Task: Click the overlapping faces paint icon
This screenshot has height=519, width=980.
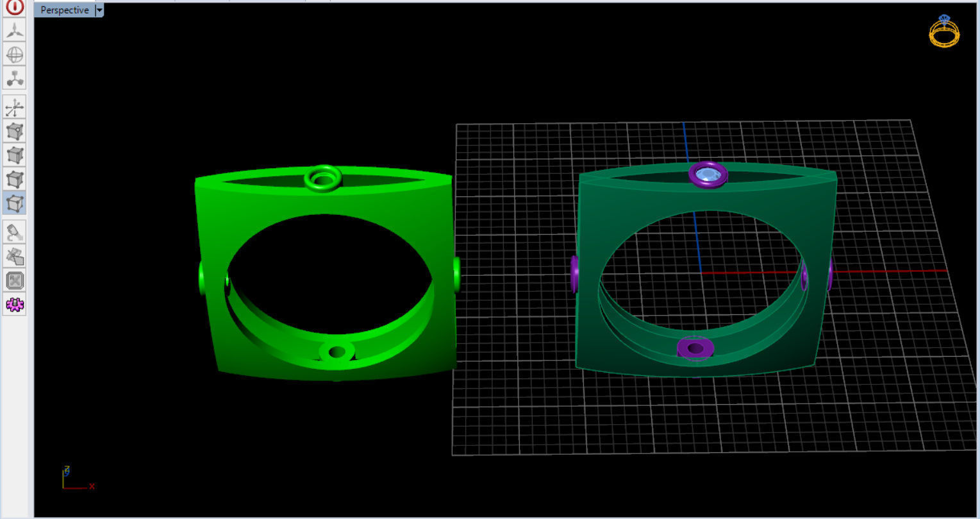Action: point(15,257)
